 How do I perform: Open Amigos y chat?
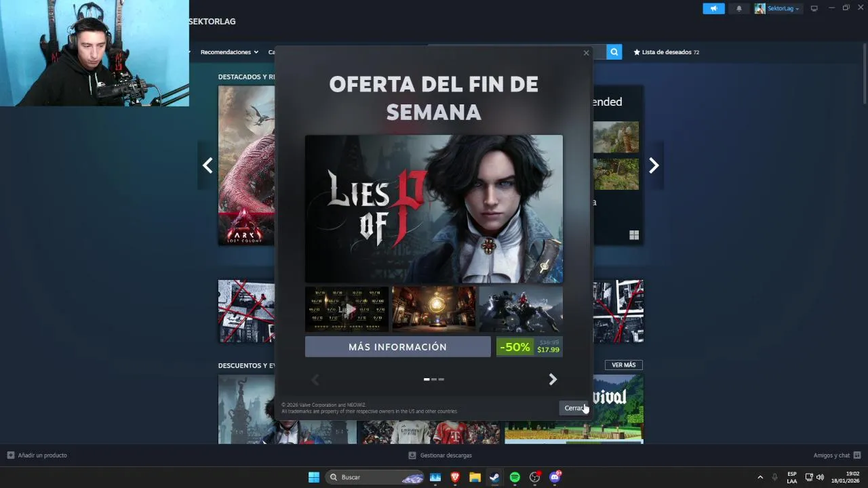pyautogui.click(x=837, y=455)
